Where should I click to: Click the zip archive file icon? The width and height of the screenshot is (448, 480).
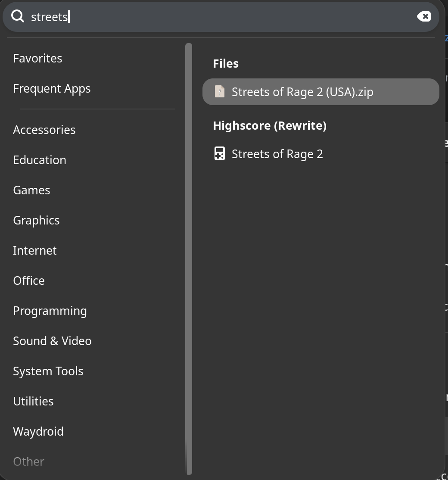(220, 91)
